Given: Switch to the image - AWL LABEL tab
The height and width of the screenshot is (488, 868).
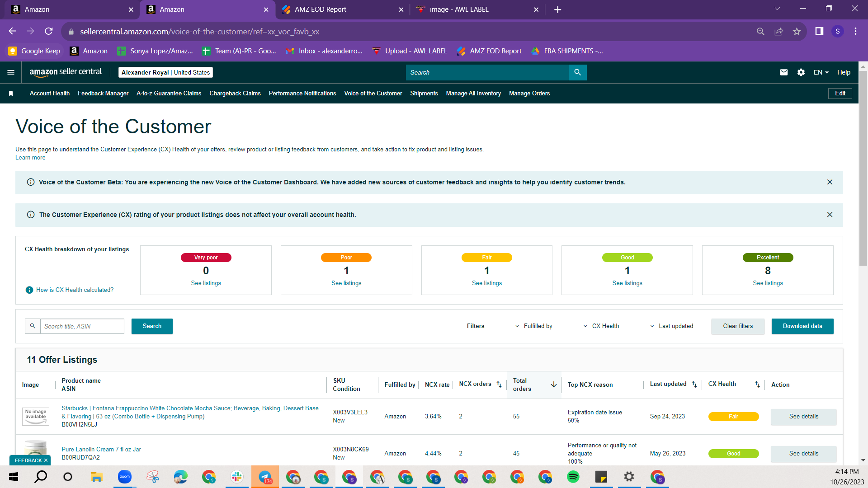Looking at the screenshot, I should 477,9.
